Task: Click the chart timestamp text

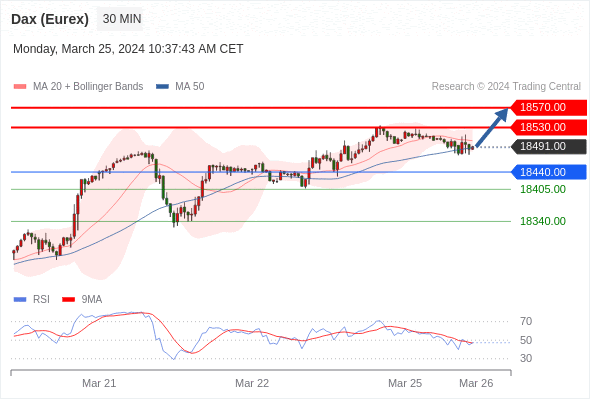Action: click(x=128, y=49)
